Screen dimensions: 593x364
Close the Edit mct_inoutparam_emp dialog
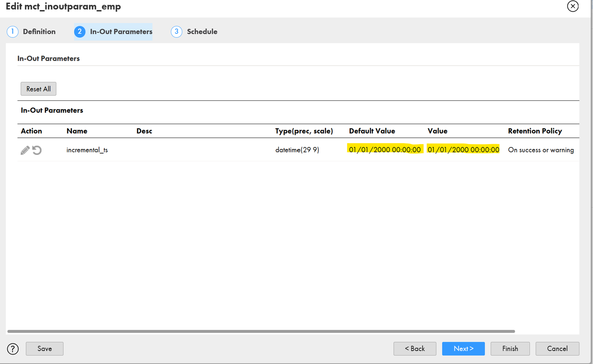[x=573, y=6]
